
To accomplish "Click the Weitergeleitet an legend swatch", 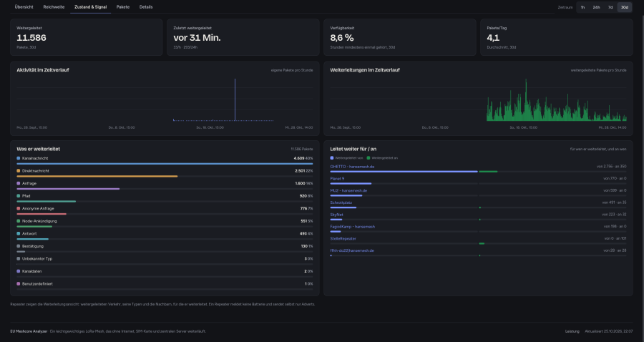I will pos(369,157).
